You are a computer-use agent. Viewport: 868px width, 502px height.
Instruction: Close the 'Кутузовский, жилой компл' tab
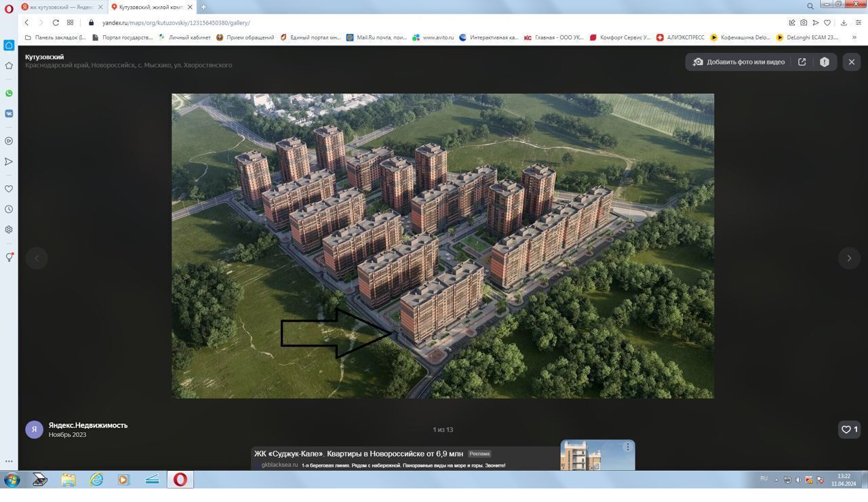[190, 7]
